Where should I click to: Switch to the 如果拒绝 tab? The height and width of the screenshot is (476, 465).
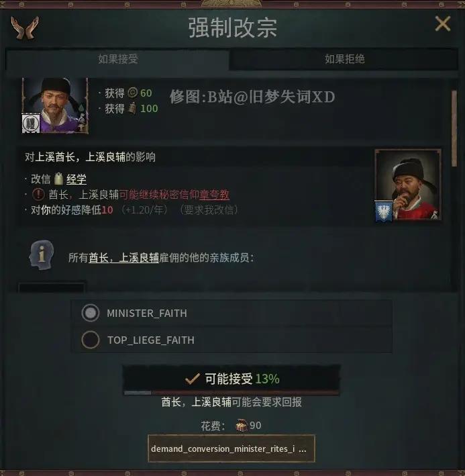(x=344, y=59)
